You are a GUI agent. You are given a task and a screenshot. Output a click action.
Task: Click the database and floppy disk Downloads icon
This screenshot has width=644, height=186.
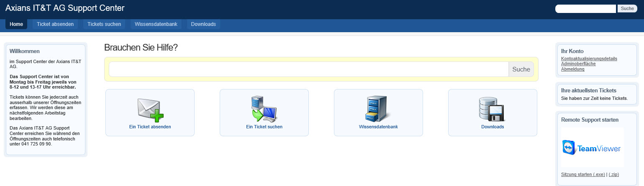click(x=493, y=109)
